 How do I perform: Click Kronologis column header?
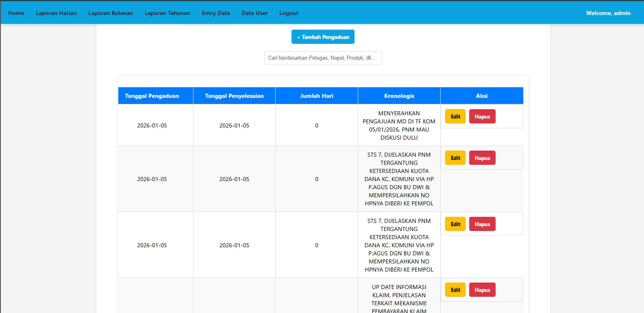click(x=399, y=96)
